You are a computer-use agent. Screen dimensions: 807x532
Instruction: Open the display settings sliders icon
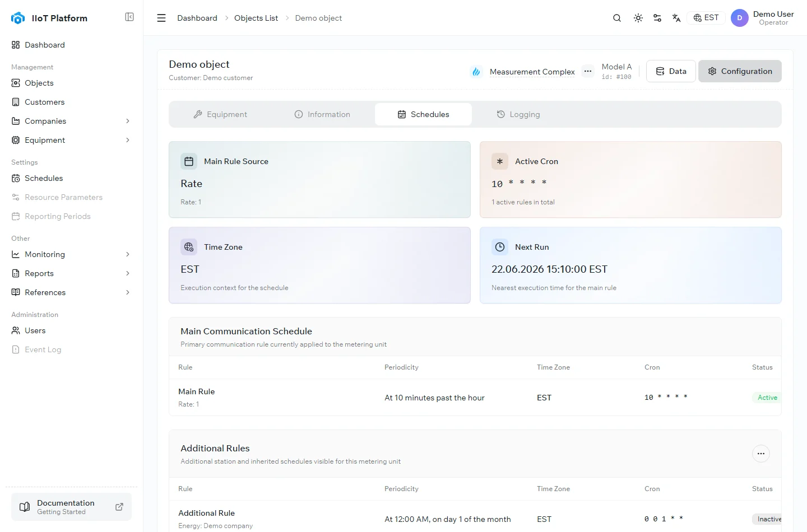click(x=657, y=18)
